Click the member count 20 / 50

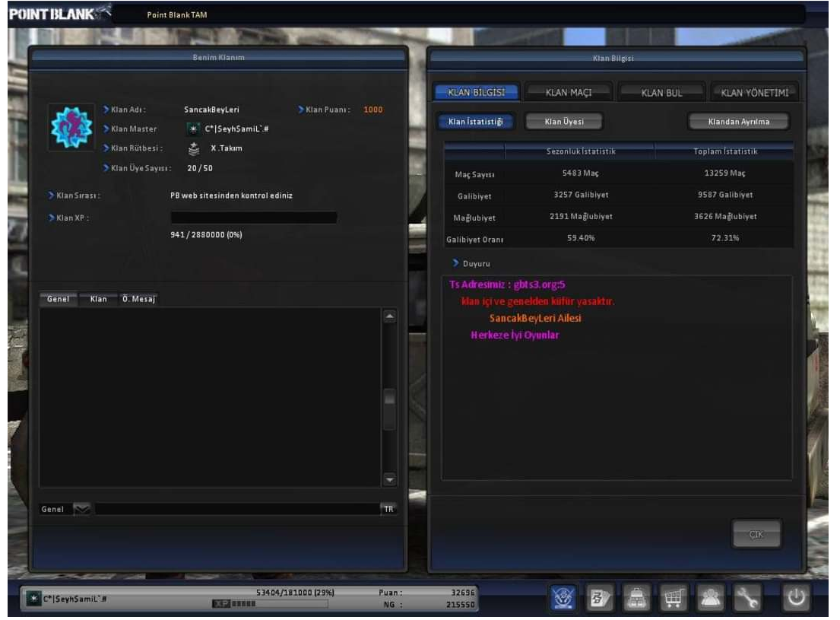[x=200, y=168]
